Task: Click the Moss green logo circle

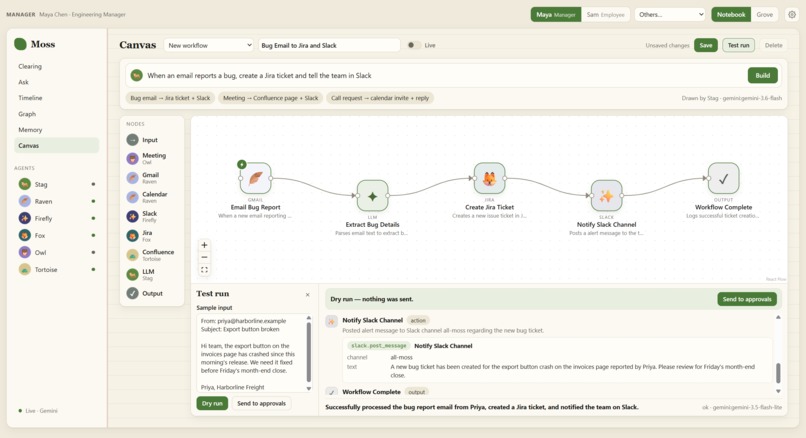Action: click(x=21, y=44)
